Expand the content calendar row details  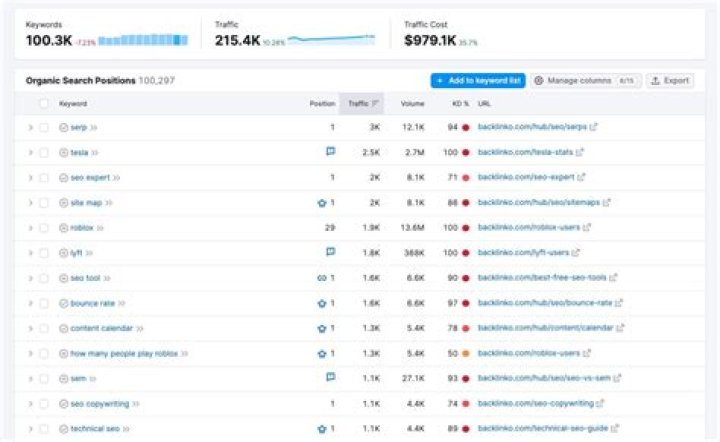point(30,328)
